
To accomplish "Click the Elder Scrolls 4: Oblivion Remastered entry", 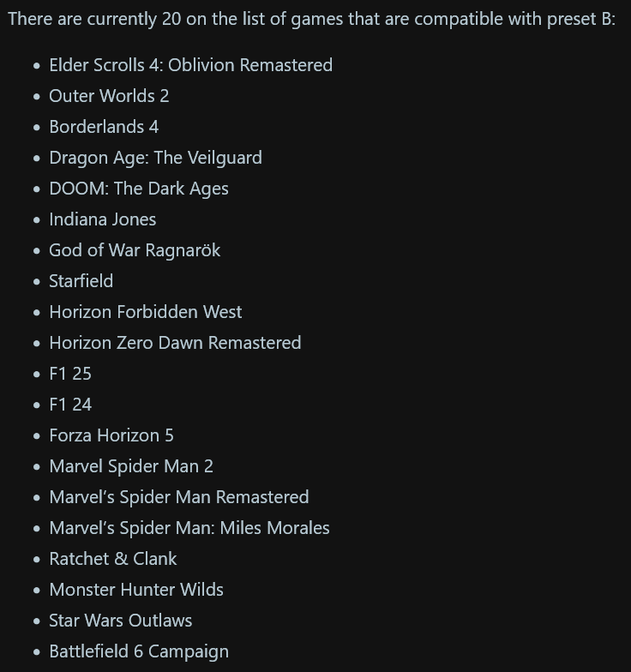I will (190, 65).
